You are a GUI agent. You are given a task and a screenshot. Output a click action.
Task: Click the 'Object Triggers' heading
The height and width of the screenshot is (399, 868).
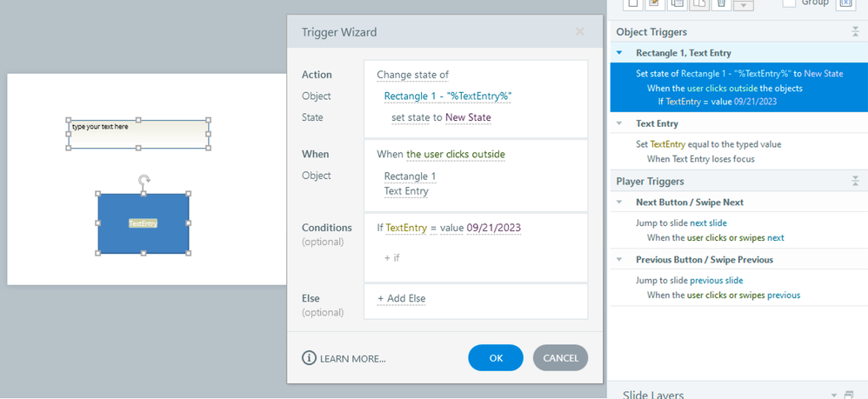pyautogui.click(x=651, y=32)
